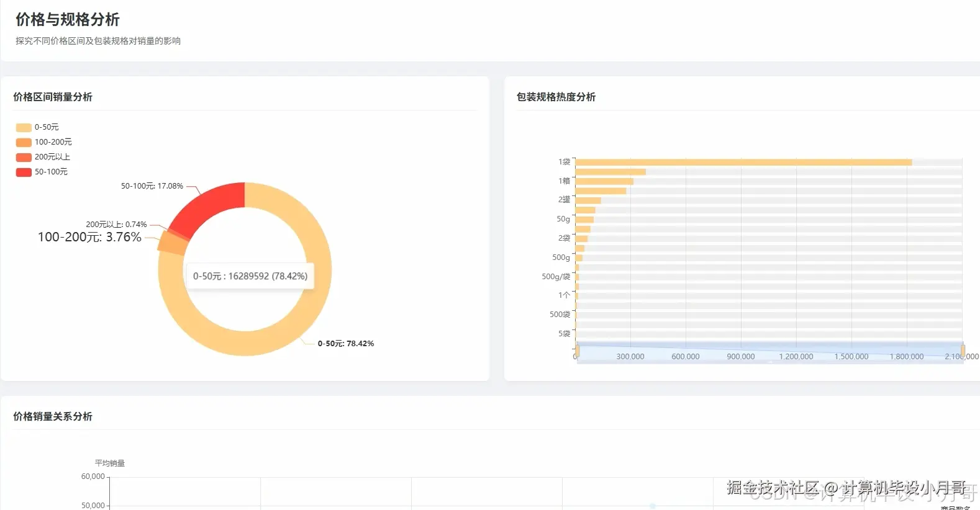Click the 500g/袋 axis label
The height and width of the screenshot is (510, 980).
tap(556, 277)
